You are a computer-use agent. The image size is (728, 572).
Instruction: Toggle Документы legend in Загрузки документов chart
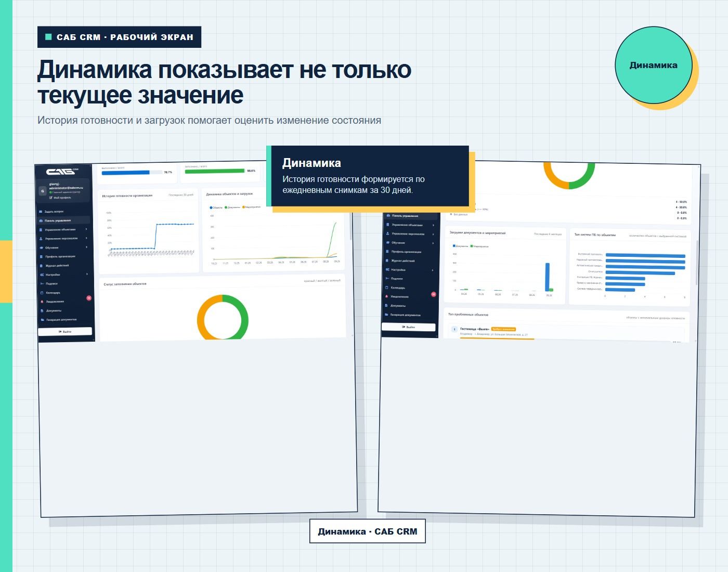[x=461, y=245]
